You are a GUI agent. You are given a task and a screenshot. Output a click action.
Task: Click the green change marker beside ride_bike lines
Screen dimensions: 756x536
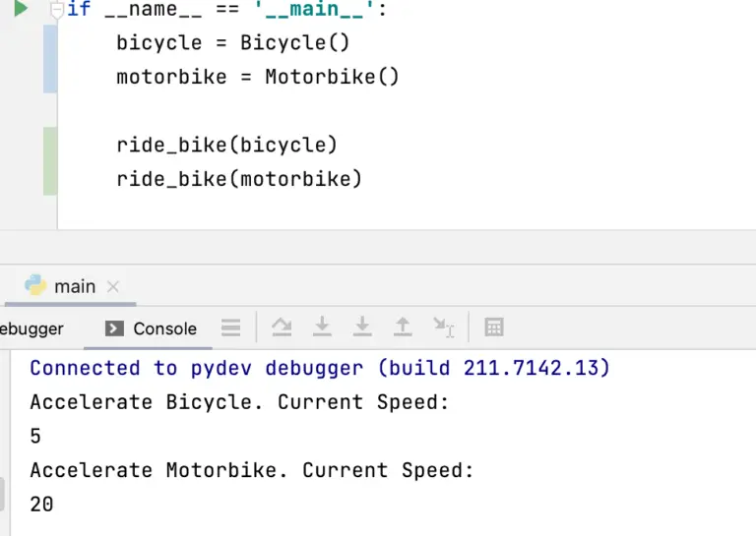pos(49,161)
